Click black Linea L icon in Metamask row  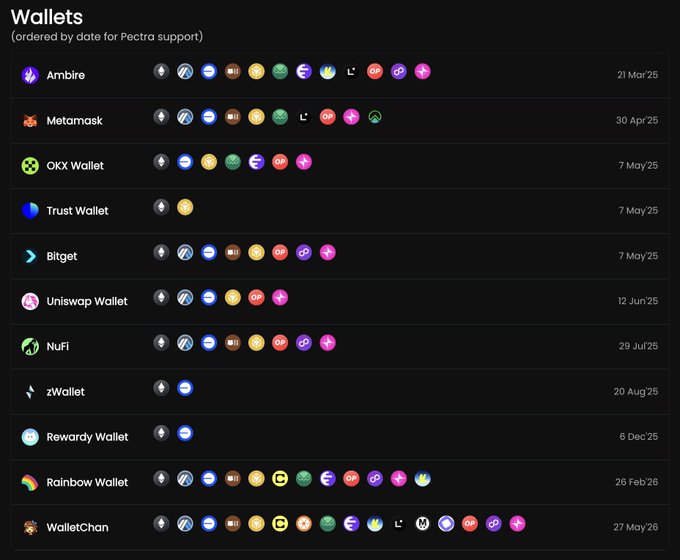[x=304, y=117]
